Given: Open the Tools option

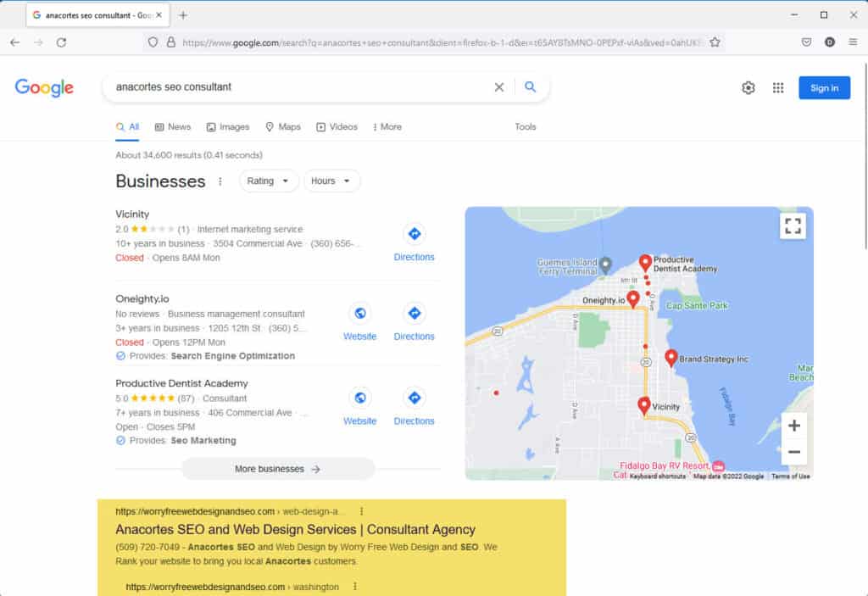Looking at the screenshot, I should [x=526, y=127].
